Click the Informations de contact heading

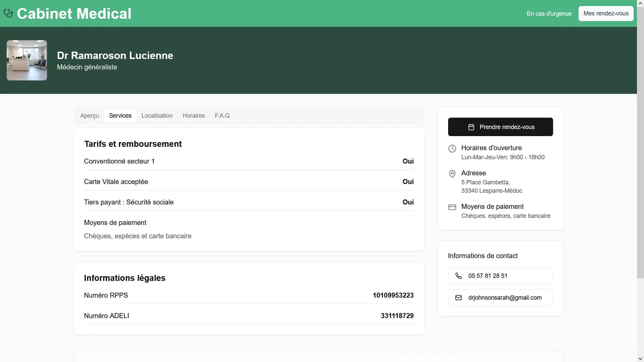click(483, 256)
